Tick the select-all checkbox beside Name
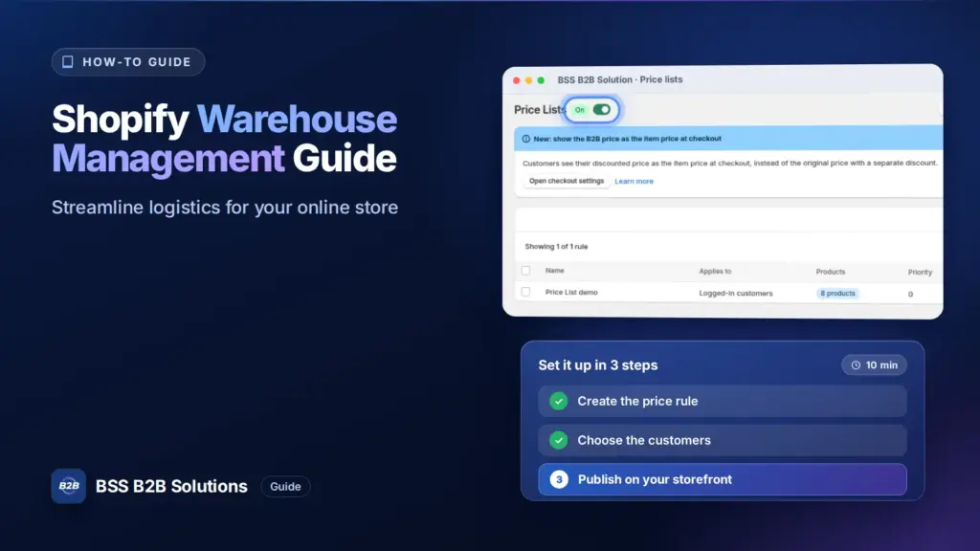The height and width of the screenshot is (551, 980). pos(525,271)
